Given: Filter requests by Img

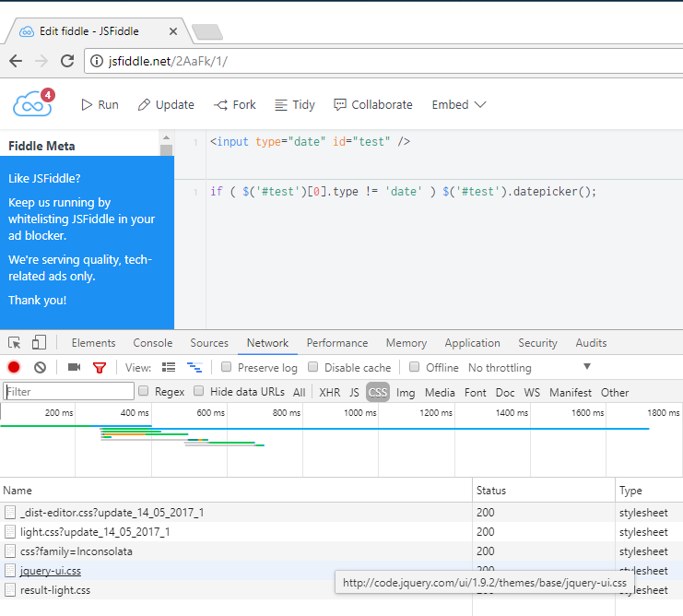Looking at the screenshot, I should [x=406, y=393].
